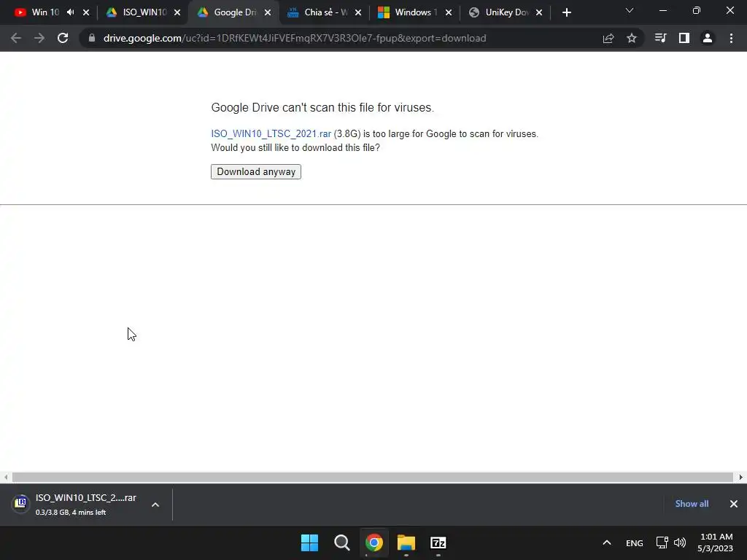Click the drive.google.com address bar
This screenshot has height=560, width=747.
pos(295,38)
